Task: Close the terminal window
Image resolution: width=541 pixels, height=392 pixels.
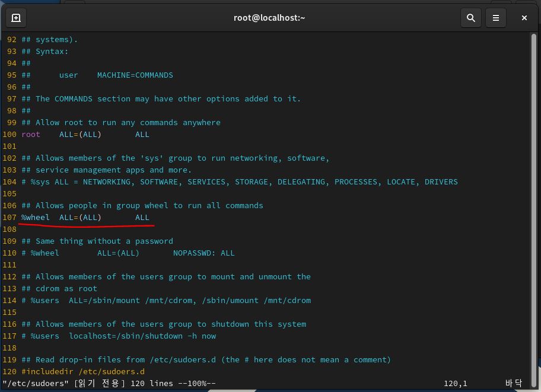Action: click(x=524, y=18)
